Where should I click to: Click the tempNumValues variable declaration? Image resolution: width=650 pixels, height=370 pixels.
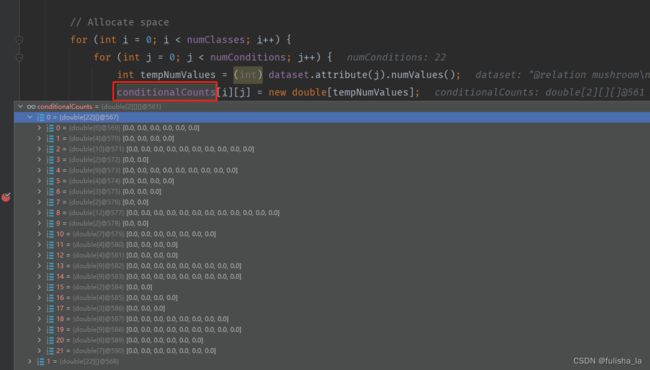pos(178,75)
